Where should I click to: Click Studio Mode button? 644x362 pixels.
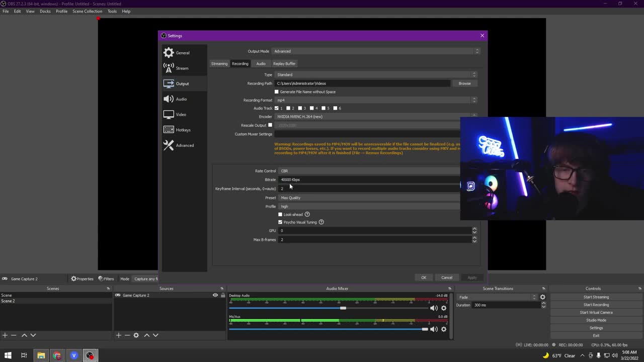(x=596, y=320)
